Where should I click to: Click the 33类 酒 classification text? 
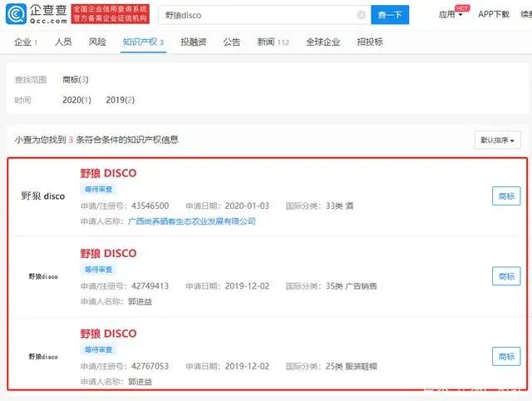pyautogui.click(x=340, y=205)
